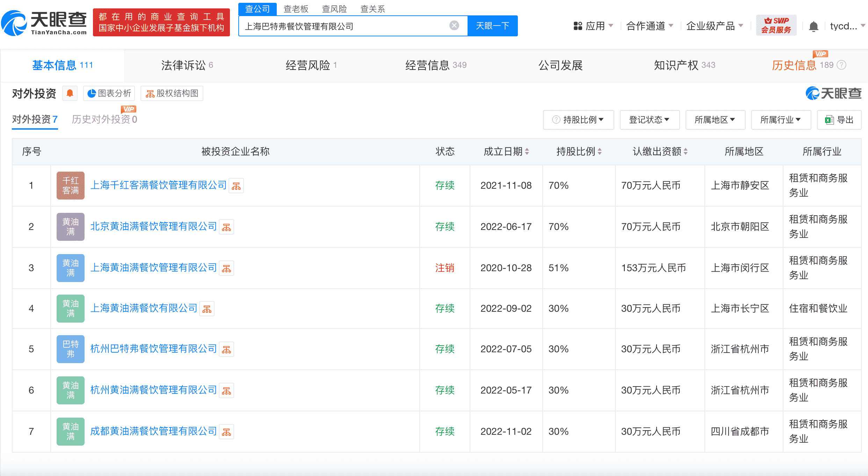Sort table by 成立日期 column

pyautogui.click(x=527, y=152)
